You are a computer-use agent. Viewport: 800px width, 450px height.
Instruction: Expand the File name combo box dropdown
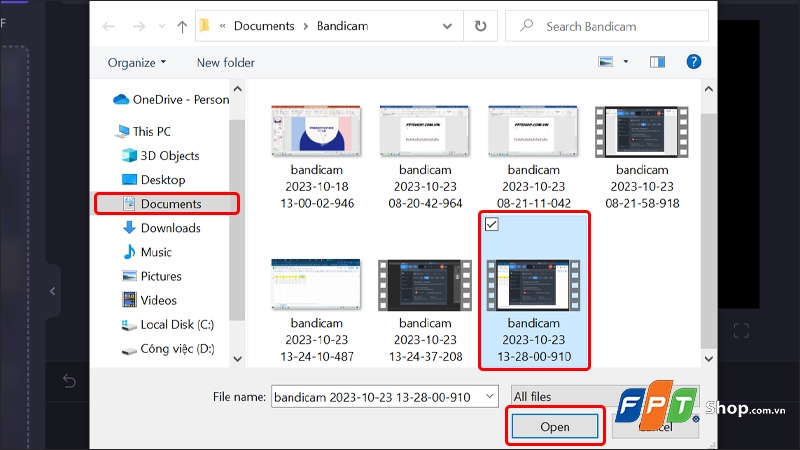(x=489, y=396)
